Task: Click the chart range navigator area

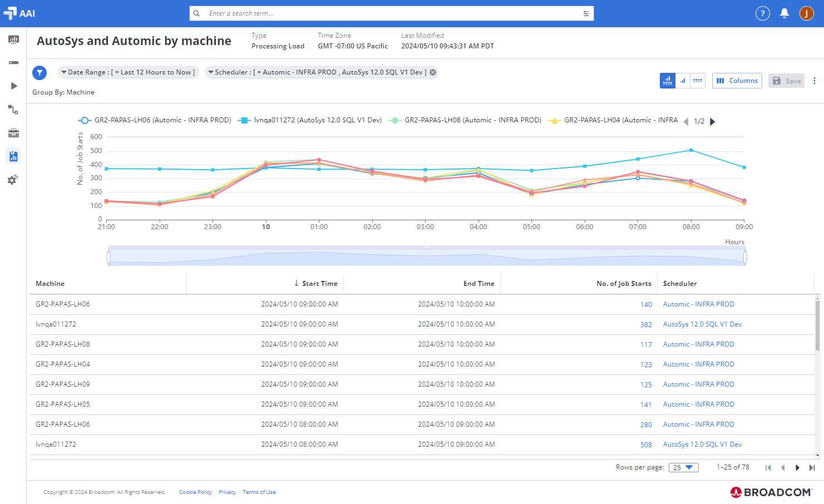Action: [427, 256]
